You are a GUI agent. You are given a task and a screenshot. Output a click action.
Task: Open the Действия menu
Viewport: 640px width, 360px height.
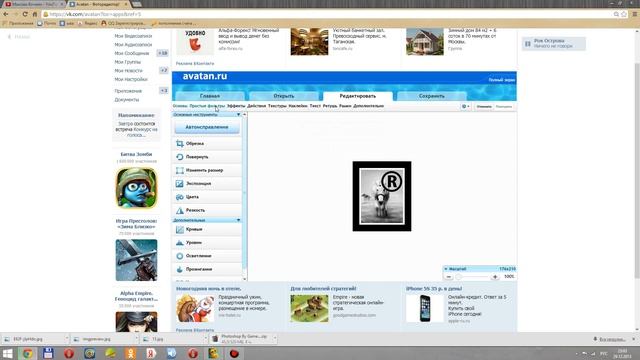[257, 106]
